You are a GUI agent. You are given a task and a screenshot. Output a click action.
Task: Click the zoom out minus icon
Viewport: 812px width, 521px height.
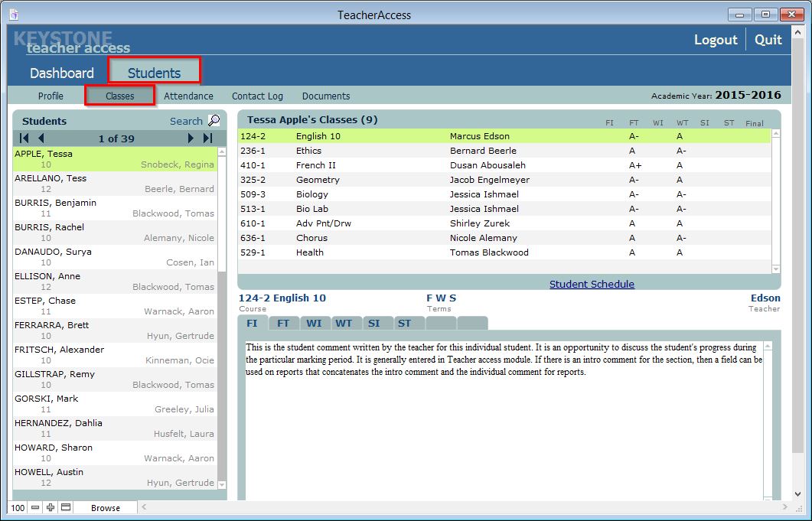tap(35, 508)
